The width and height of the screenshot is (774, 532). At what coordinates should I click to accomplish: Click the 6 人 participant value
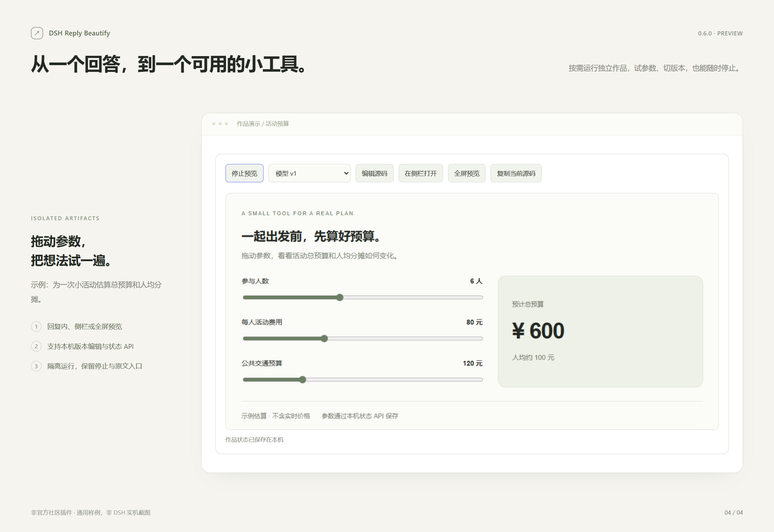(x=476, y=281)
